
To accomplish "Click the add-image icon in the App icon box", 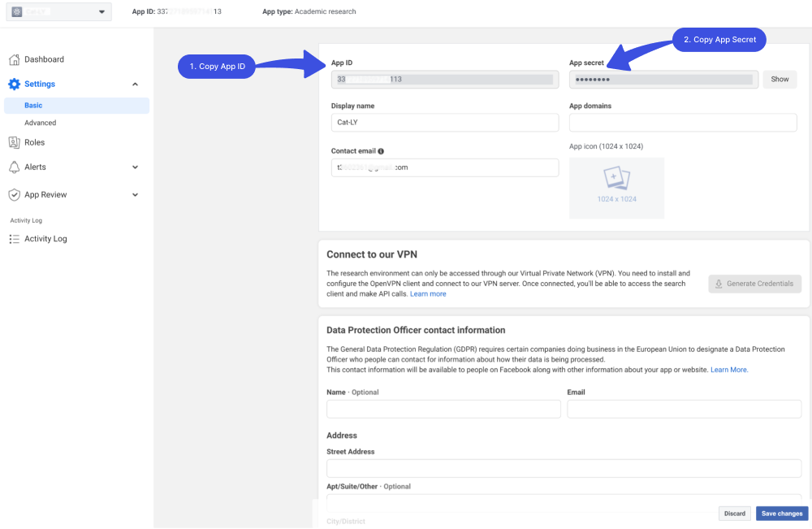I will coord(616,178).
